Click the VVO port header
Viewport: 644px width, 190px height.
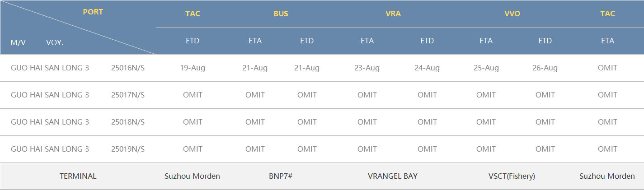tap(512, 14)
